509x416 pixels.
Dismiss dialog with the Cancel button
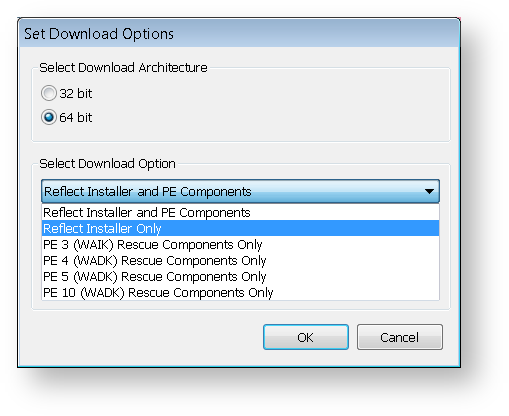click(400, 337)
